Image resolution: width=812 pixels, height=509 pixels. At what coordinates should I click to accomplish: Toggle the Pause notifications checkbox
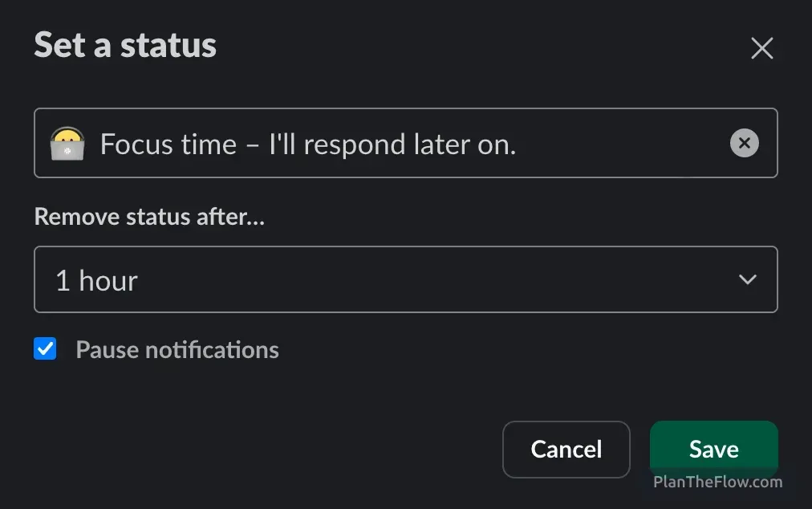(45, 348)
